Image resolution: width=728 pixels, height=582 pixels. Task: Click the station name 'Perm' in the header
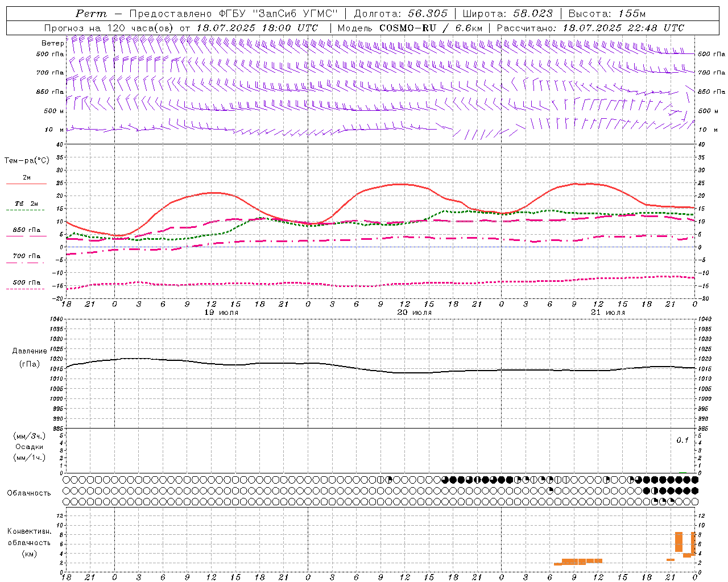pyautogui.click(x=91, y=14)
